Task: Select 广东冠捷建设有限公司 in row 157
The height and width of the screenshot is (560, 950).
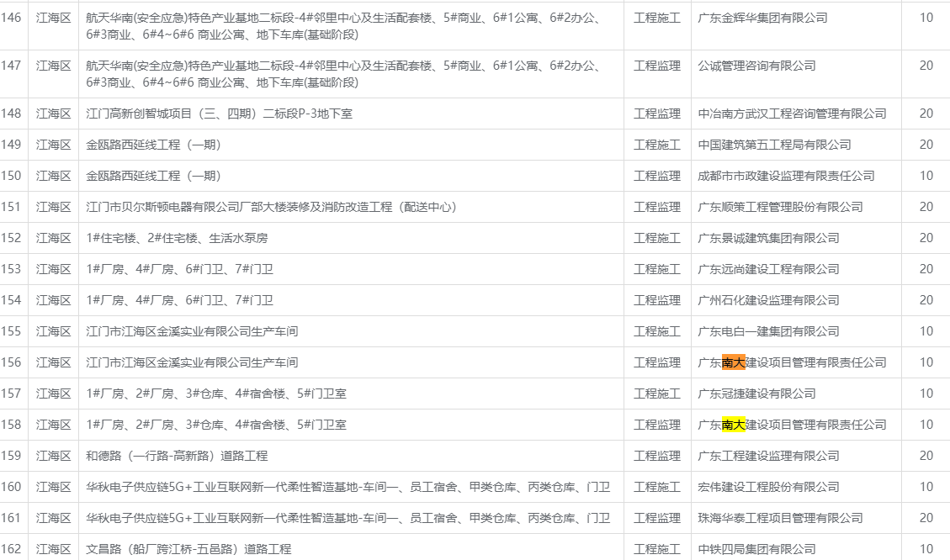Action: point(756,394)
